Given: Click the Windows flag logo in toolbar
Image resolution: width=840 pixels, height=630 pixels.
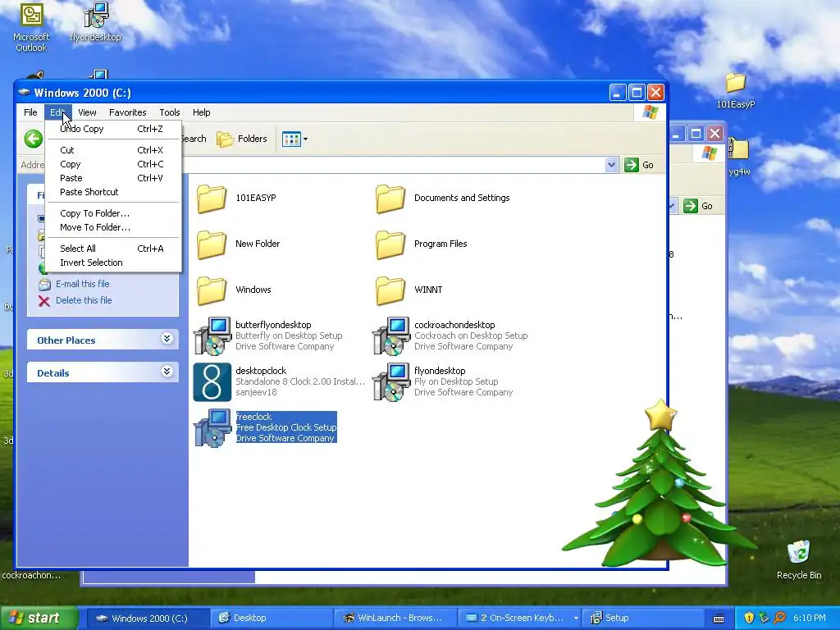Looking at the screenshot, I should pos(651,112).
